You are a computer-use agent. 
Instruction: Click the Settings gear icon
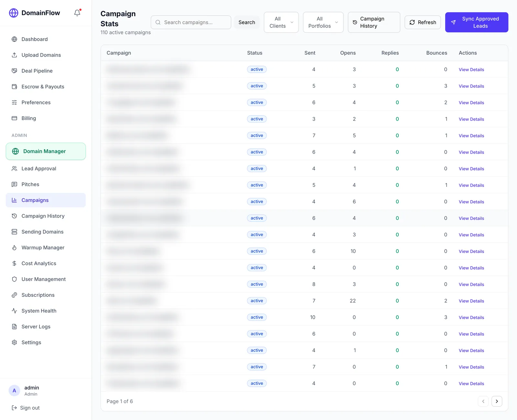tap(14, 343)
